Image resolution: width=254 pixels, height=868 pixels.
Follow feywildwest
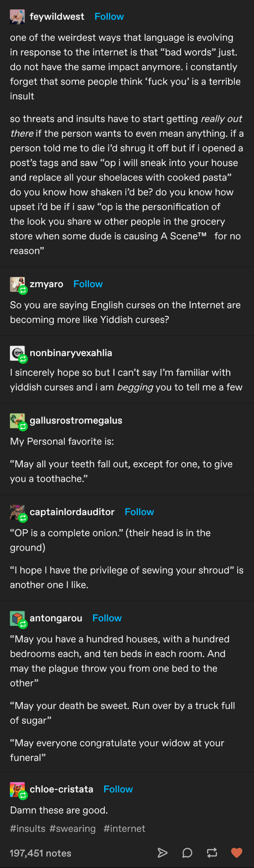pyautogui.click(x=109, y=16)
